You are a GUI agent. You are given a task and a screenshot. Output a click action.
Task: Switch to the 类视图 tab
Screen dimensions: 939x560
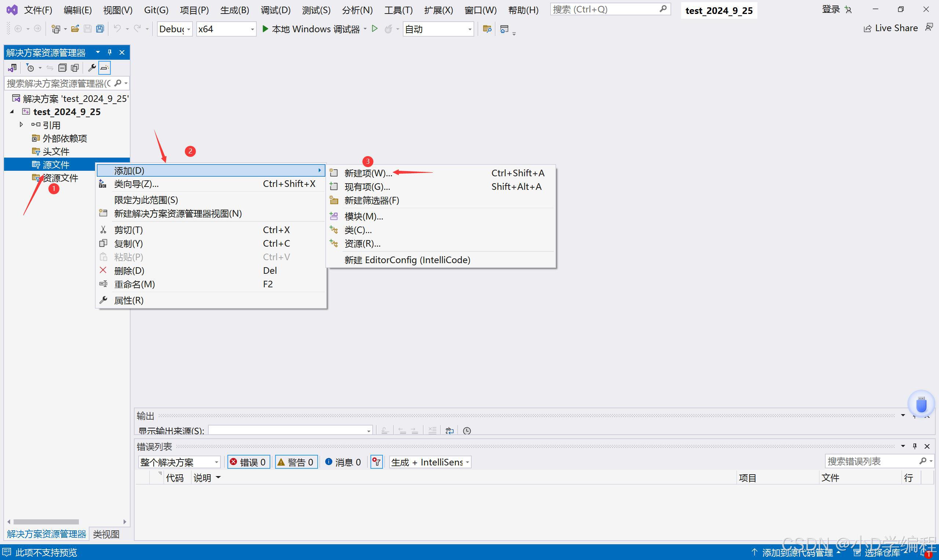106,534
